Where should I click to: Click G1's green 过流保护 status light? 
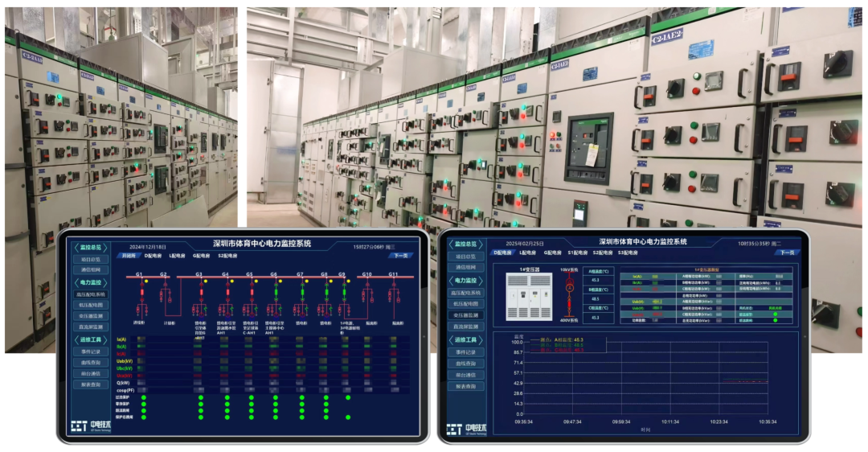tap(144, 397)
